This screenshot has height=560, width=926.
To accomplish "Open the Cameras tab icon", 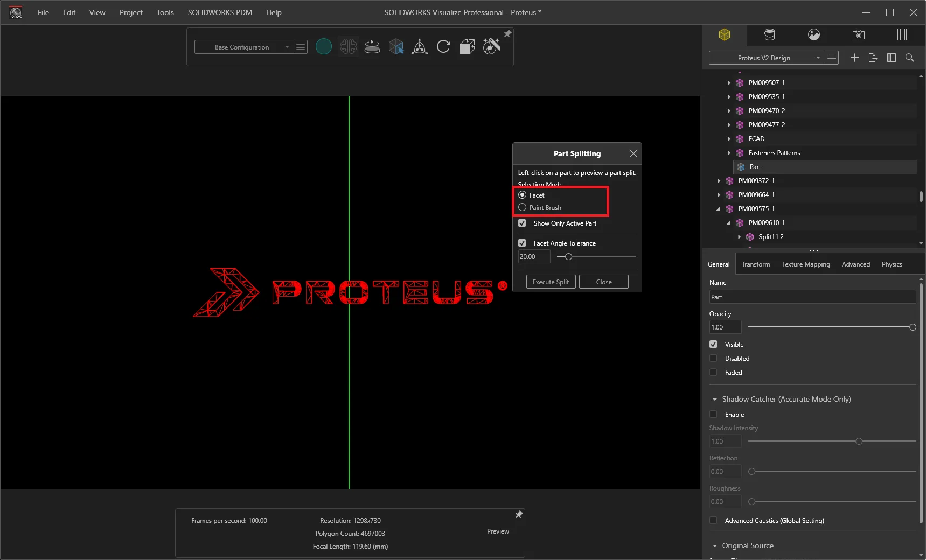I will (859, 35).
